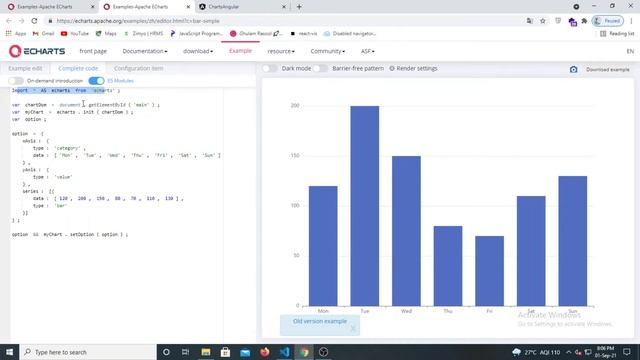The width and height of the screenshot is (640, 360).
Task: Click the Paused profile button
Action: (x=608, y=21)
